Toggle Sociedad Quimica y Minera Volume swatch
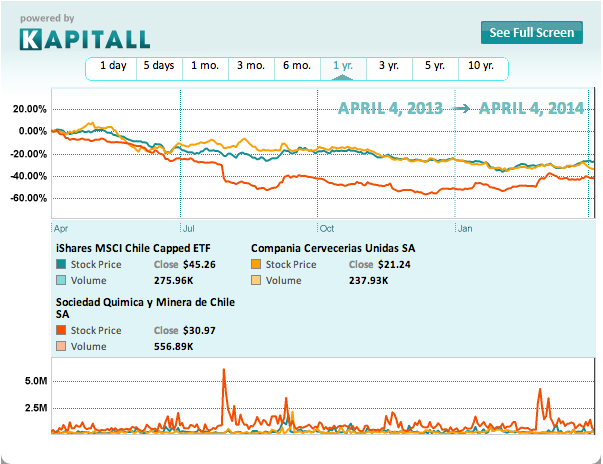Screen dimensions: 603x464 (x=61, y=346)
